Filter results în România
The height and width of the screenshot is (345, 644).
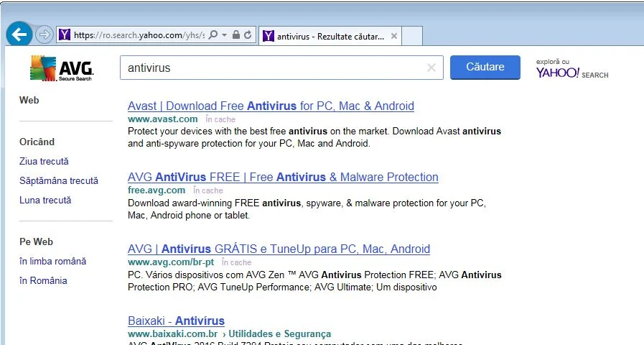coord(43,280)
